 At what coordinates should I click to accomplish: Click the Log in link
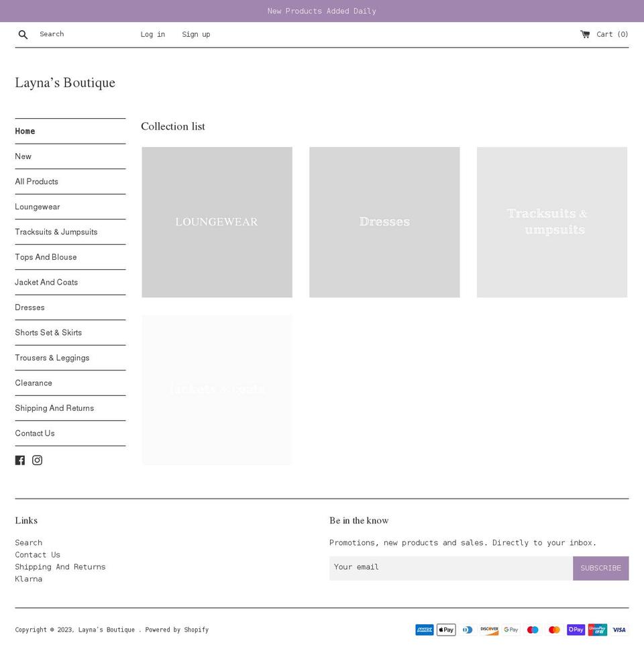[152, 34]
